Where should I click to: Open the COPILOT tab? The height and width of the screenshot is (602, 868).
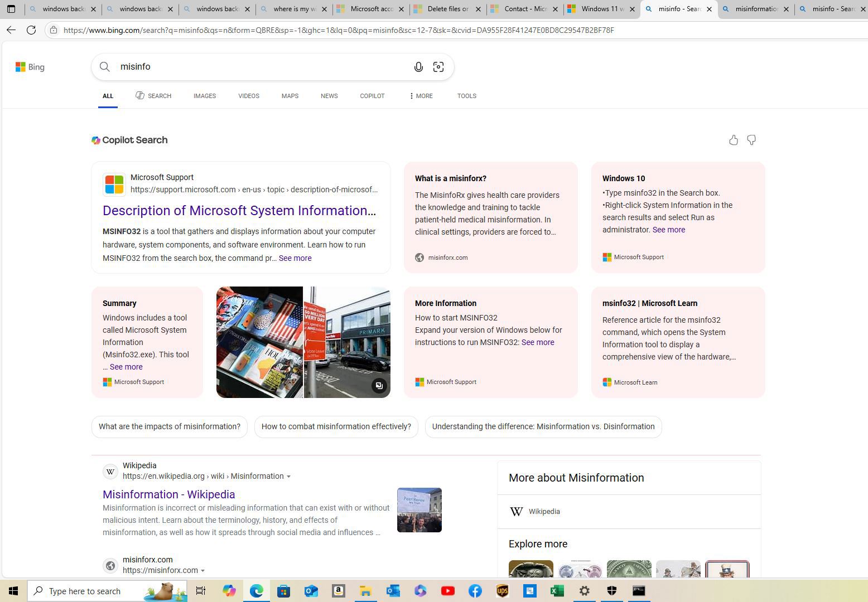pyautogui.click(x=372, y=96)
